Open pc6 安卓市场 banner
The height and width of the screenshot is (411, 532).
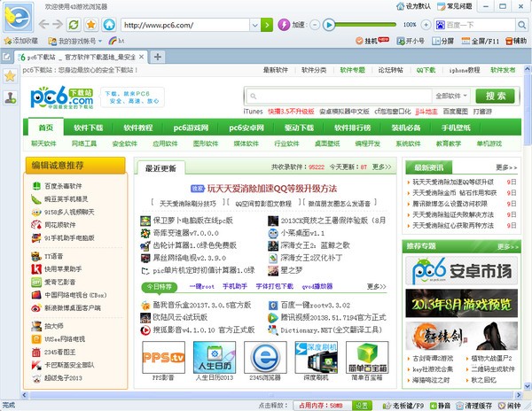[x=461, y=270]
